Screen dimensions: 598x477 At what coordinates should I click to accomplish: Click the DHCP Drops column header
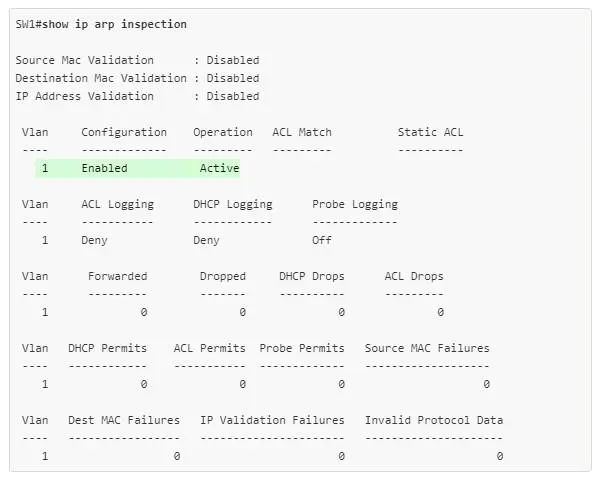click(x=312, y=276)
